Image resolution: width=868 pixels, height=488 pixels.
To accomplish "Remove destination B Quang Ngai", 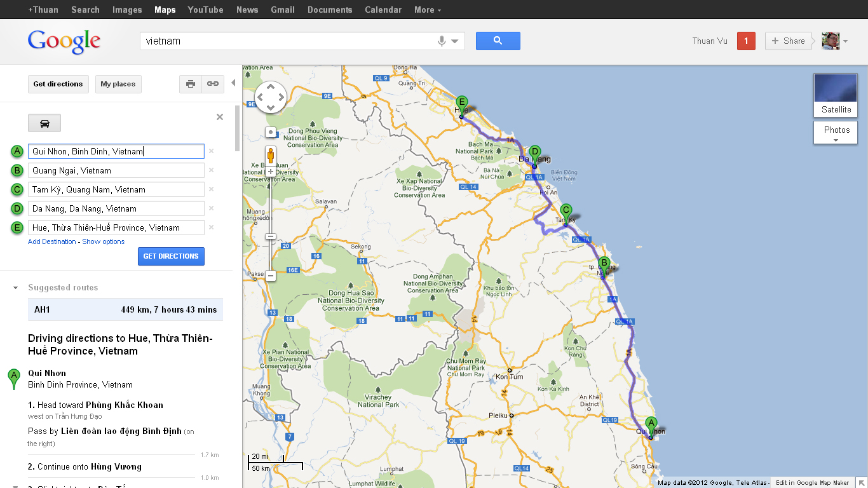I will tap(211, 170).
